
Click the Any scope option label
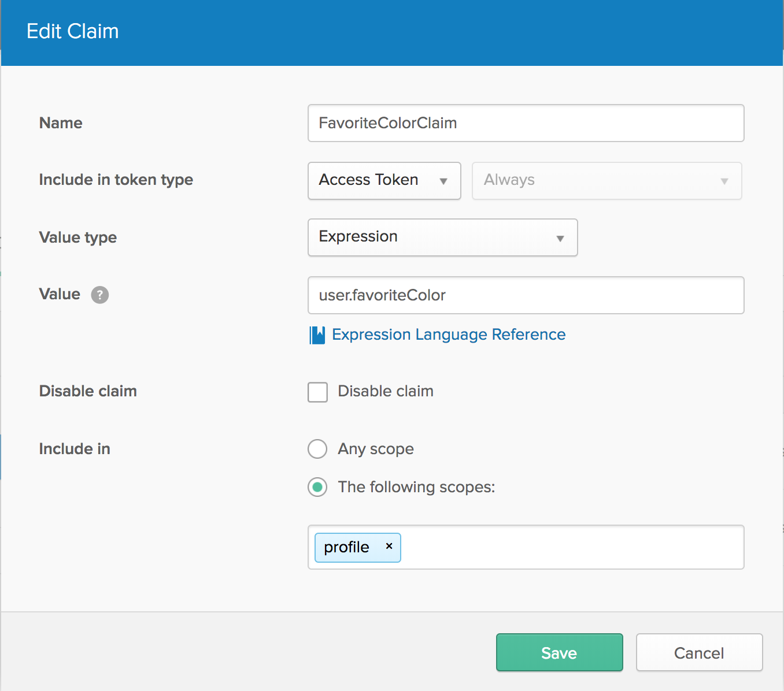click(376, 449)
